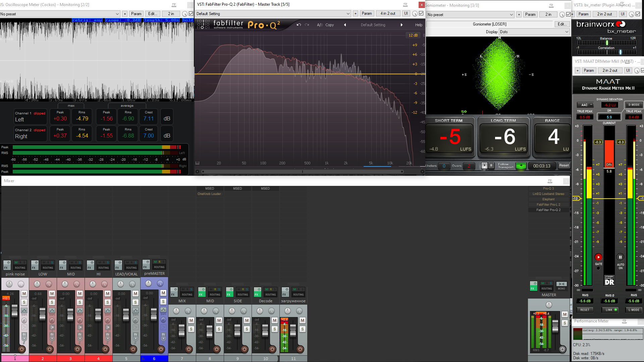Click the MASTER track volume fader
644x362 pixels.
(x=555, y=326)
